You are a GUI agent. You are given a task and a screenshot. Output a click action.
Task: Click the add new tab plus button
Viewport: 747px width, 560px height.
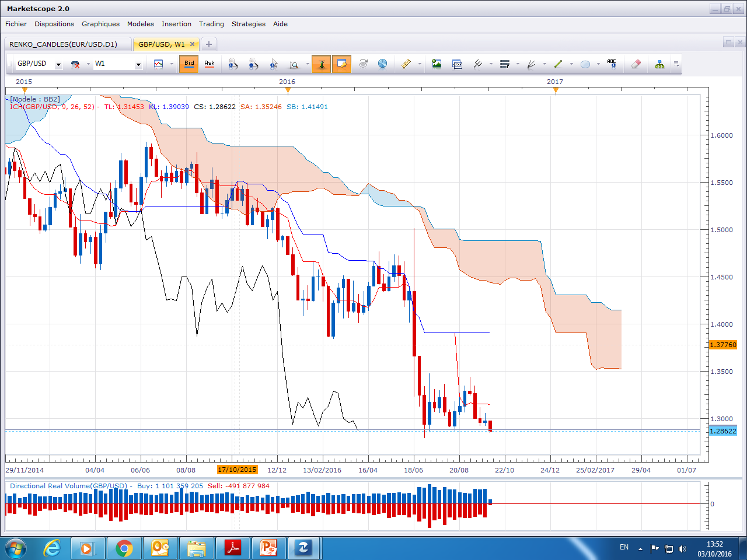coord(208,44)
